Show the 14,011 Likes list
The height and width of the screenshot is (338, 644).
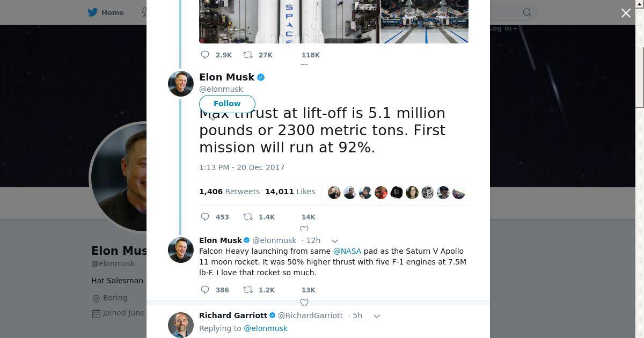(x=290, y=192)
